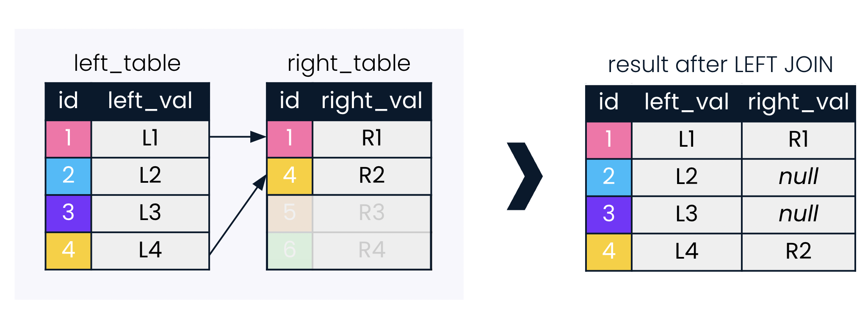Image resolution: width=868 pixels, height=318 pixels.
Task: Click the faded id 5 cell in right_table
Action: (x=290, y=213)
